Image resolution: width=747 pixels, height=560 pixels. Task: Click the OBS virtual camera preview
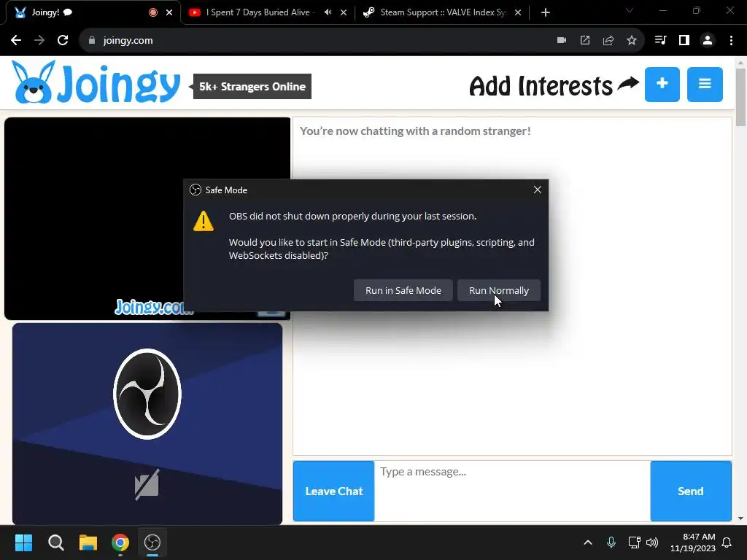point(147,424)
